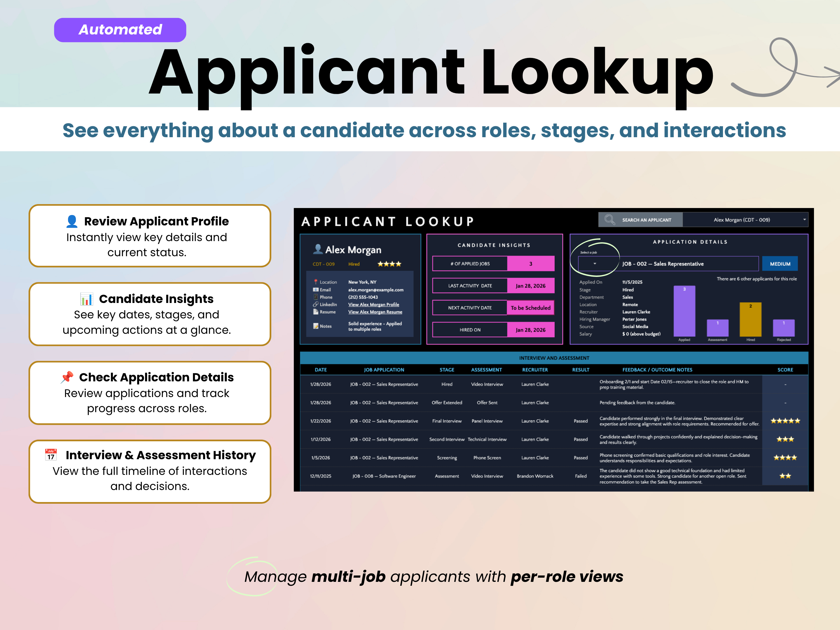840x630 pixels.
Task: Click the three-star score for 1/12/2026 row
Action: tap(785, 439)
